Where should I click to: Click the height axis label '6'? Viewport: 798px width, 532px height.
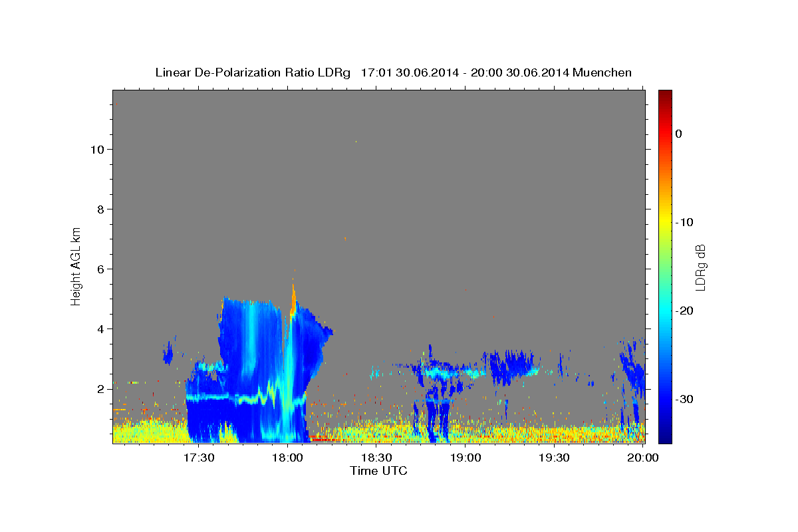point(100,269)
